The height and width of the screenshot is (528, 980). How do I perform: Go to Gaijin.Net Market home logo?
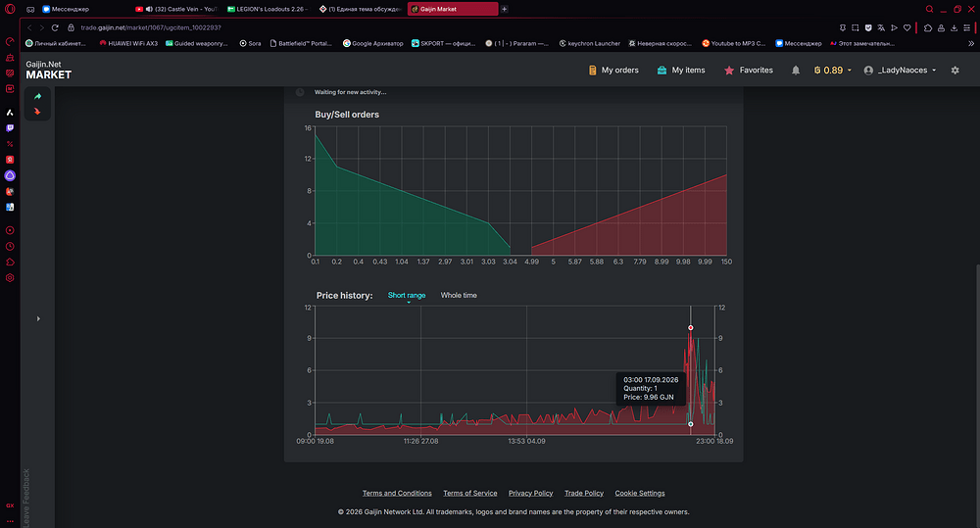click(49, 70)
